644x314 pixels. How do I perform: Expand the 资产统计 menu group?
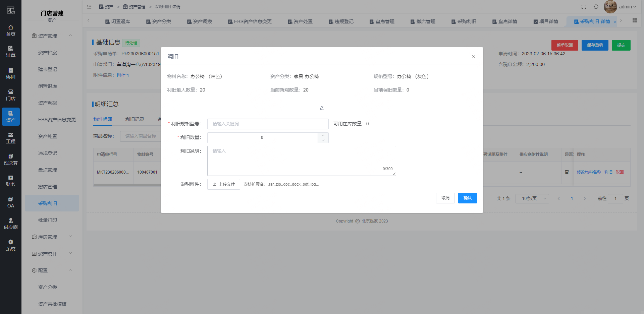(52, 254)
